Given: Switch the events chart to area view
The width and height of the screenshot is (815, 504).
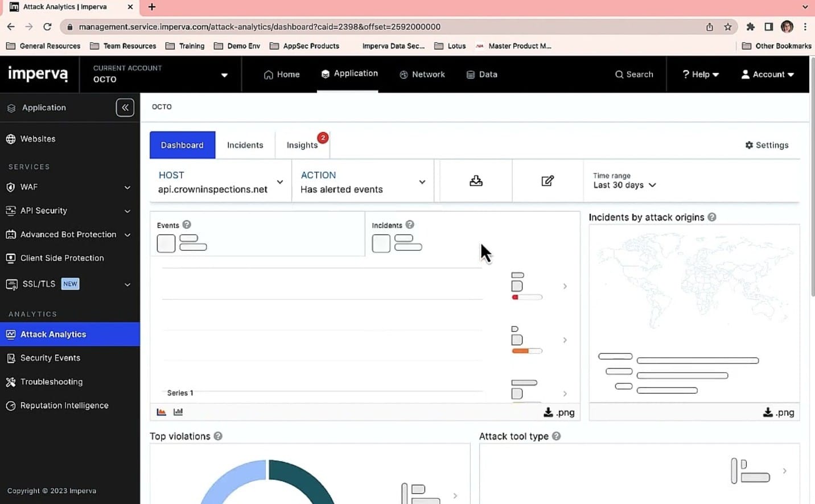Looking at the screenshot, I should pyautogui.click(x=162, y=412).
